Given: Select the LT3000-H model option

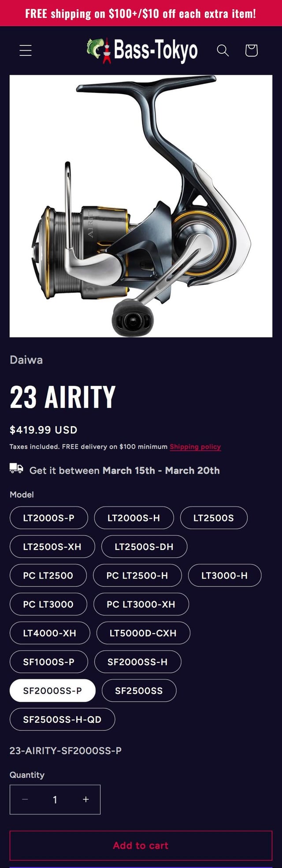Looking at the screenshot, I should pos(224,575).
